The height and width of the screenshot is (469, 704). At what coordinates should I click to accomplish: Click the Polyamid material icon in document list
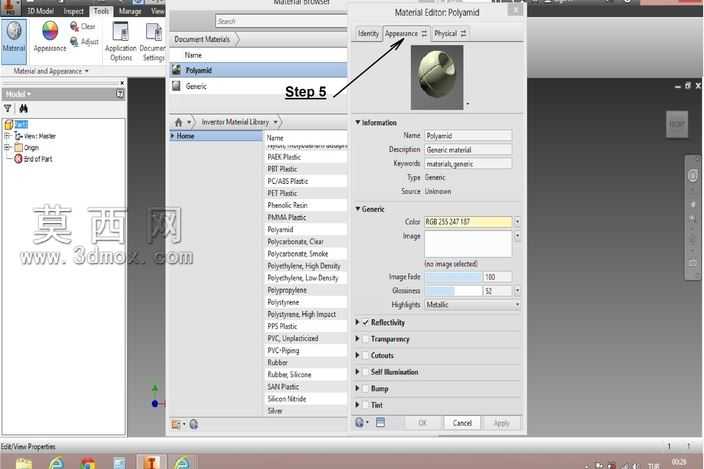click(176, 70)
